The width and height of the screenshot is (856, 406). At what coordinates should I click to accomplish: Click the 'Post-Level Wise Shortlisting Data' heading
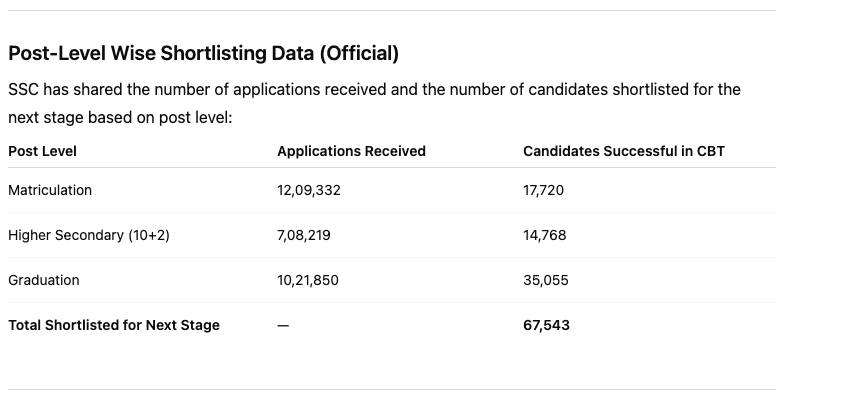click(203, 53)
